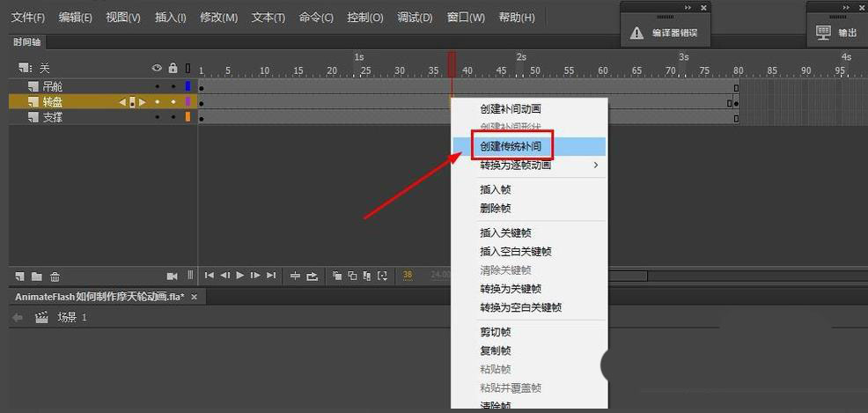
Task: Toggle lock dot of 支撑 layer
Action: pos(173,117)
